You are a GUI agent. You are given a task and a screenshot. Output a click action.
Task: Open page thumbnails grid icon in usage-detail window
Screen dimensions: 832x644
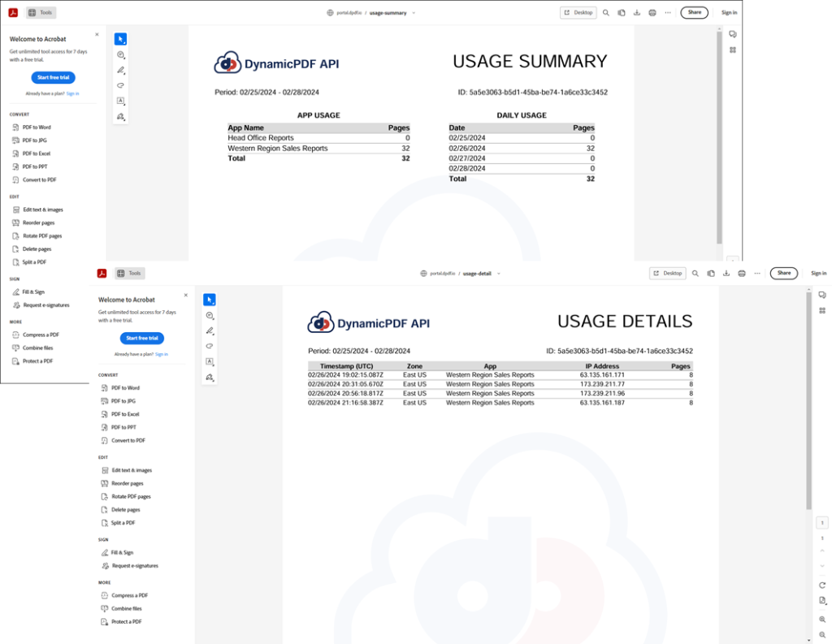tap(822, 310)
